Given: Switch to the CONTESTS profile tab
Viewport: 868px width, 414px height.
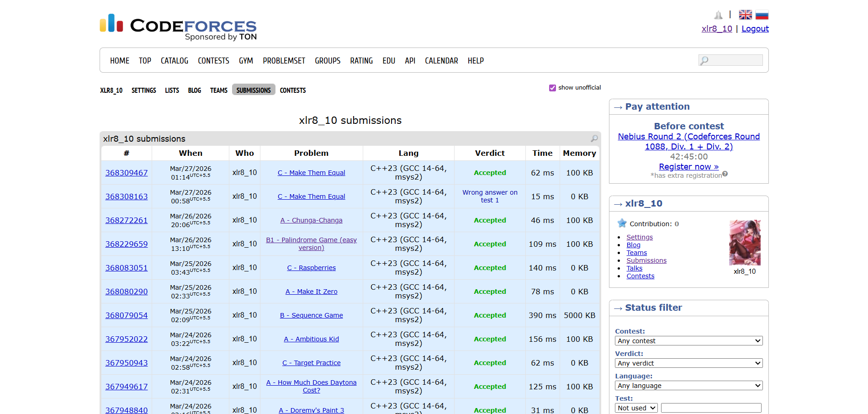Looking at the screenshot, I should click(293, 90).
